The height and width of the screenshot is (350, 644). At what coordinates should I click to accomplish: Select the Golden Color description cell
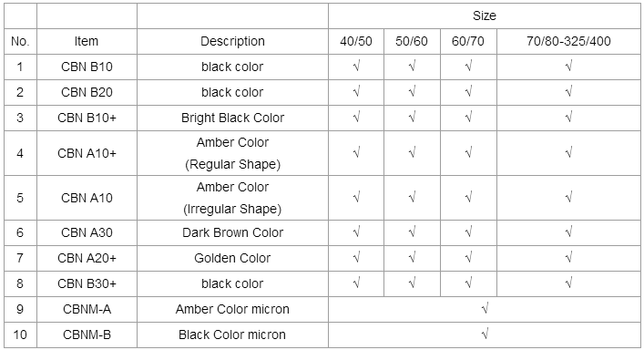click(232, 258)
